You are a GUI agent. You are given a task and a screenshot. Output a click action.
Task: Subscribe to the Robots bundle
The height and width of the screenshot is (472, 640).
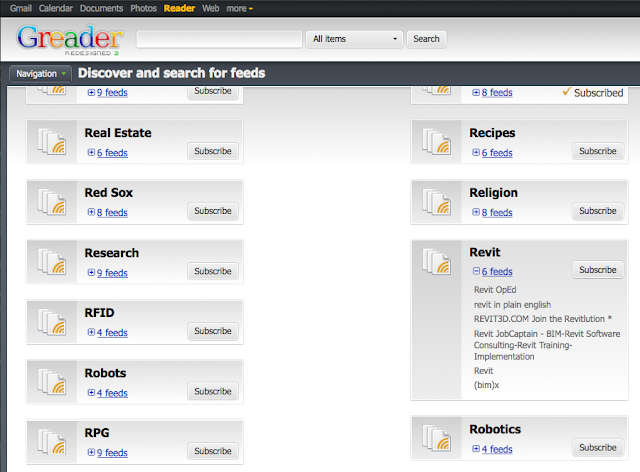click(213, 391)
